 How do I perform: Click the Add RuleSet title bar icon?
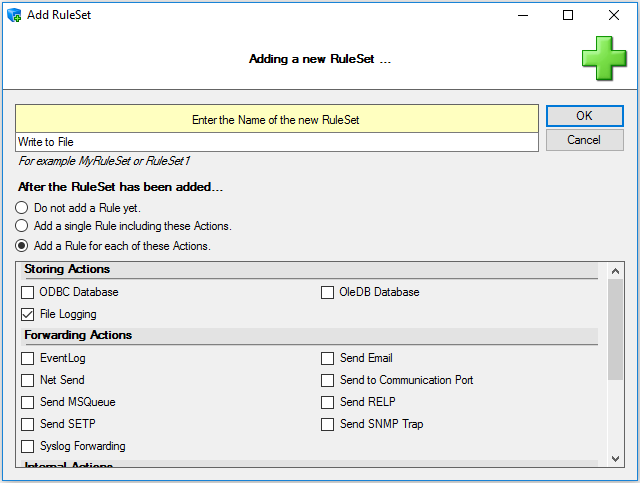pos(14,15)
